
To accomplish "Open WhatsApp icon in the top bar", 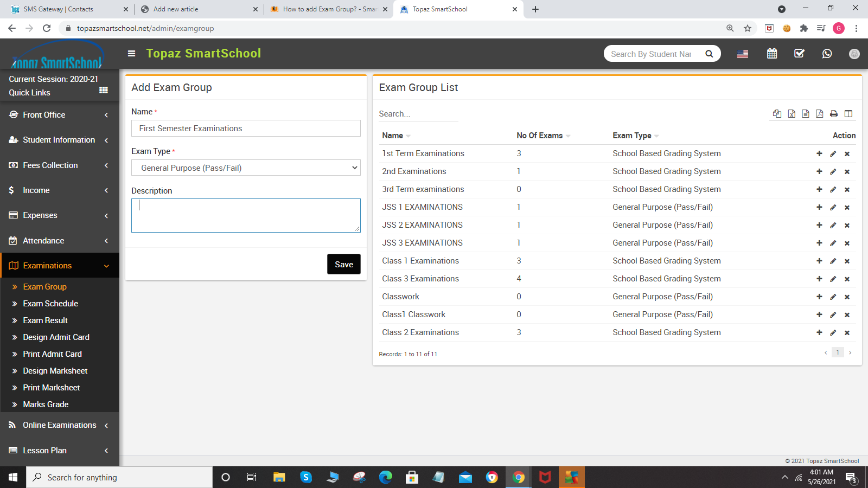I will 827,53.
